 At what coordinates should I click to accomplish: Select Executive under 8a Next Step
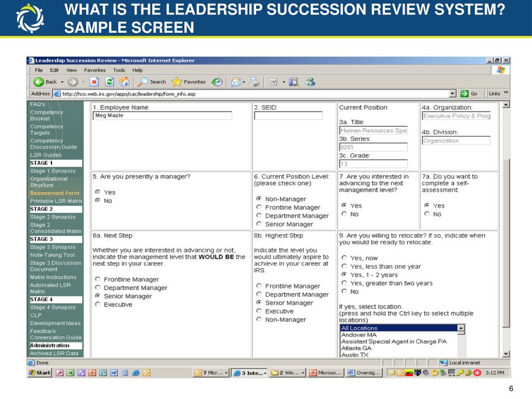98,304
